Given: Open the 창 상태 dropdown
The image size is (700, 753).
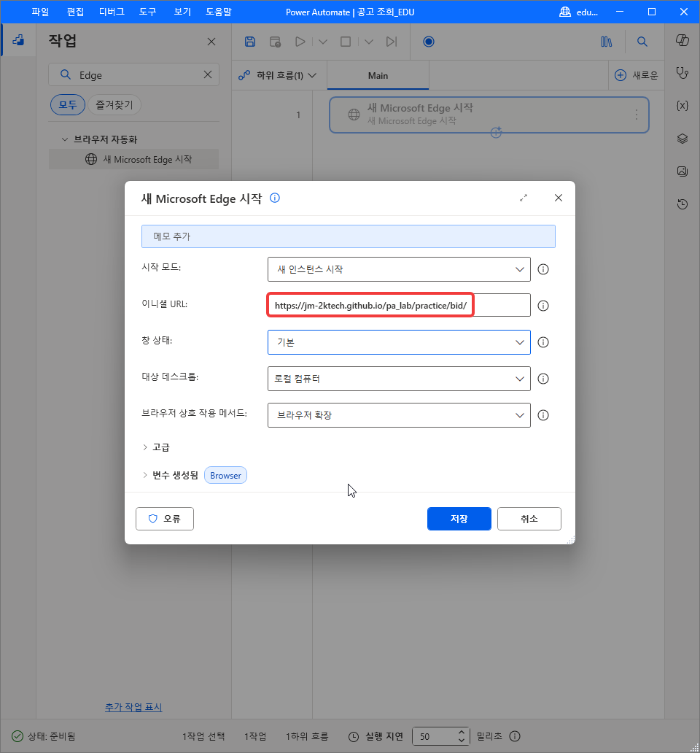Looking at the screenshot, I should coord(399,342).
